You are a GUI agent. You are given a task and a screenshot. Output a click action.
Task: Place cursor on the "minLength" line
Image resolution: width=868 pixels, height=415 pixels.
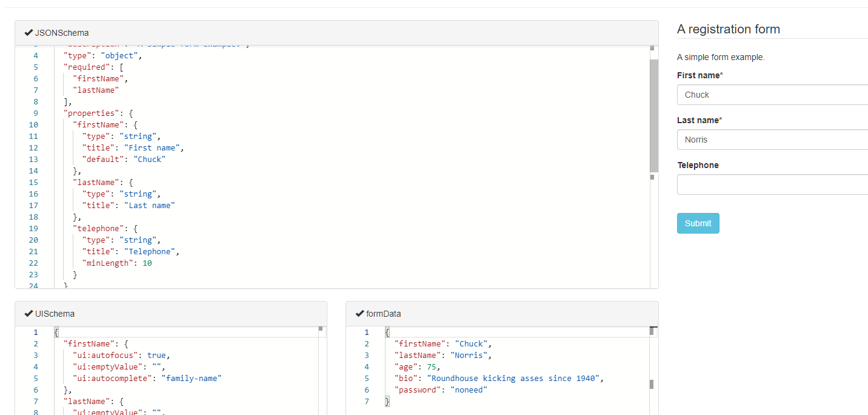click(116, 263)
